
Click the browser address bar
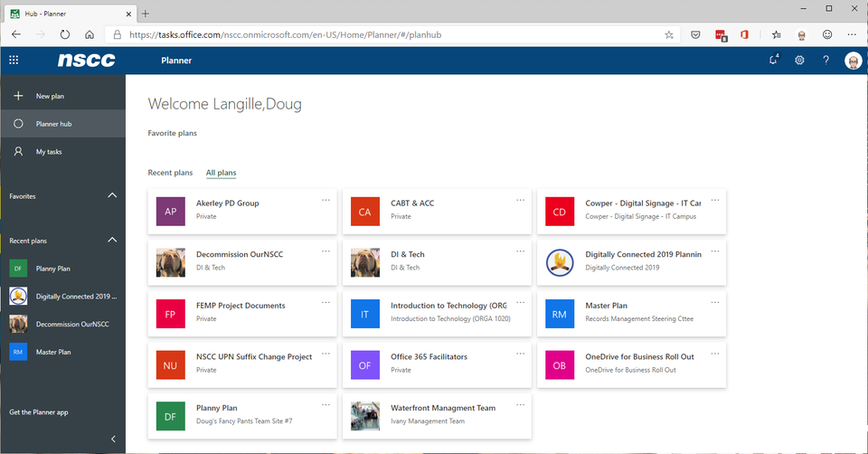389,34
